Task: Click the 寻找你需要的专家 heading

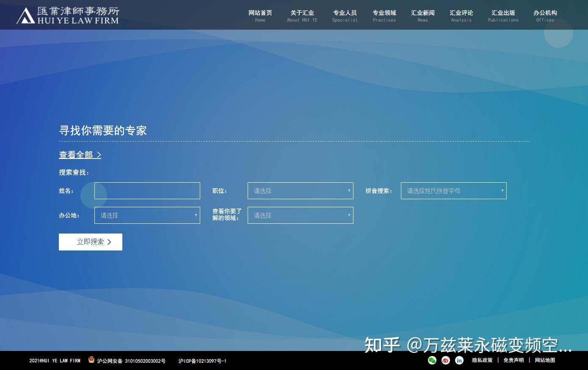Action: click(x=103, y=131)
